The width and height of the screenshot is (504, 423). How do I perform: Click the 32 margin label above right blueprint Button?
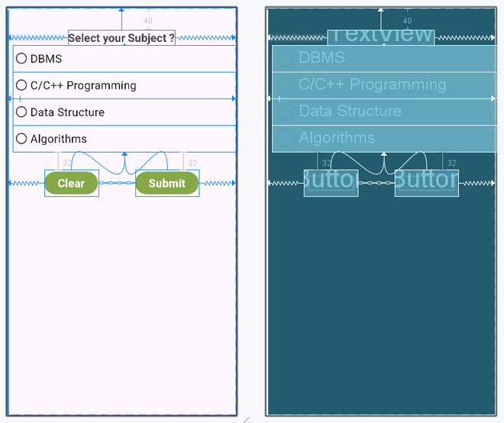coord(451,163)
